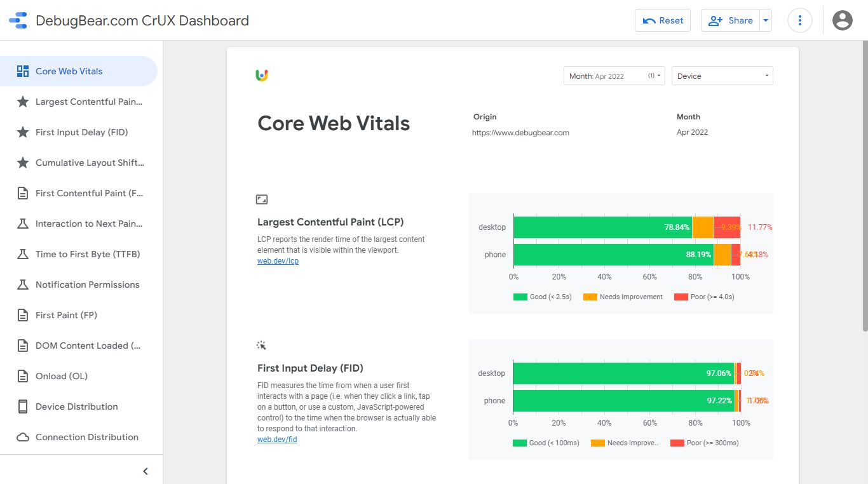This screenshot has width=868, height=484.
Task: Go to Connection Distribution page
Action: pos(79,437)
